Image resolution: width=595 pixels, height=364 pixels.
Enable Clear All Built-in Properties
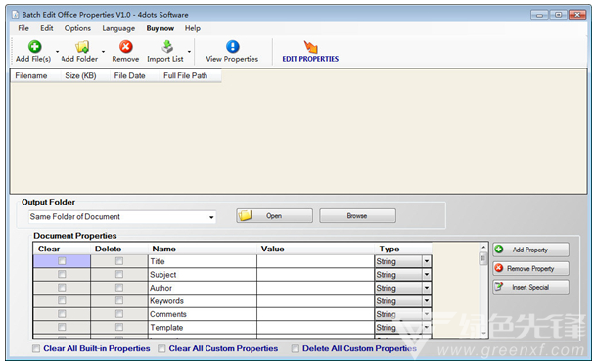(36, 348)
